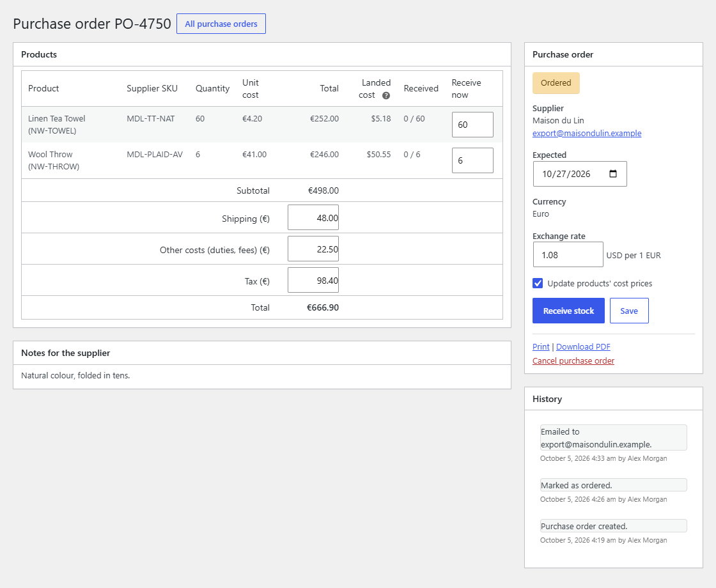Open the Print link
The image size is (716, 588).
click(x=541, y=346)
